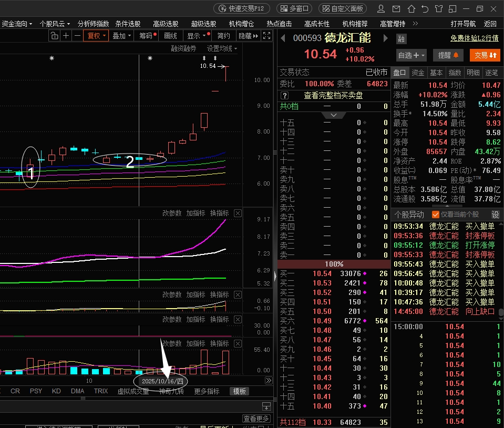Viewport: 504px width, 428px height.
Task: Toggle 简约 simple mode
Action: point(223,36)
